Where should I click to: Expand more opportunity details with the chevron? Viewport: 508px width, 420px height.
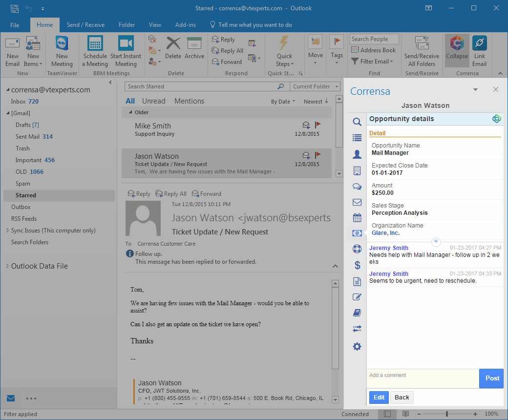pos(436,241)
